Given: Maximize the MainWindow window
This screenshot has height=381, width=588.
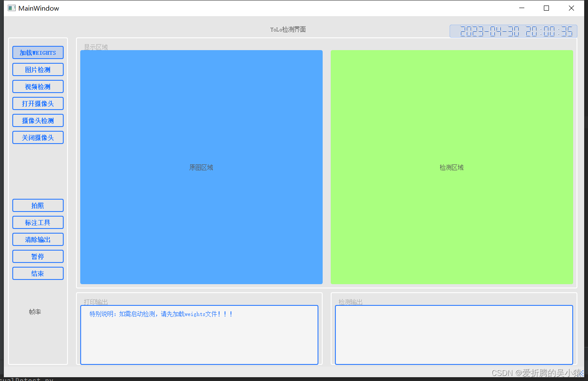Looking at the screenshot, I should pos(546,8).
